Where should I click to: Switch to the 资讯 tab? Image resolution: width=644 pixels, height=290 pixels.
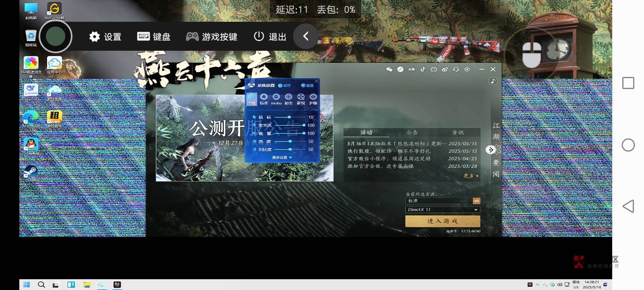(458, 133)
